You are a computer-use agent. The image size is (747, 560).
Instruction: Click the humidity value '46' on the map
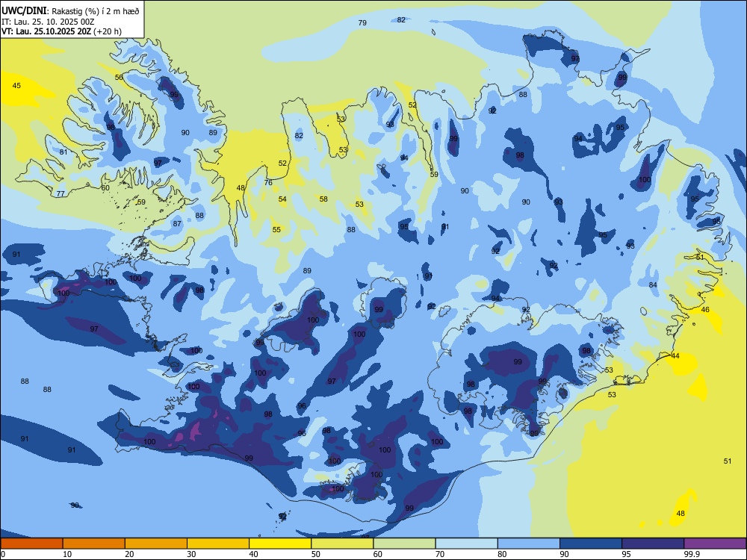tap(706, 310)
